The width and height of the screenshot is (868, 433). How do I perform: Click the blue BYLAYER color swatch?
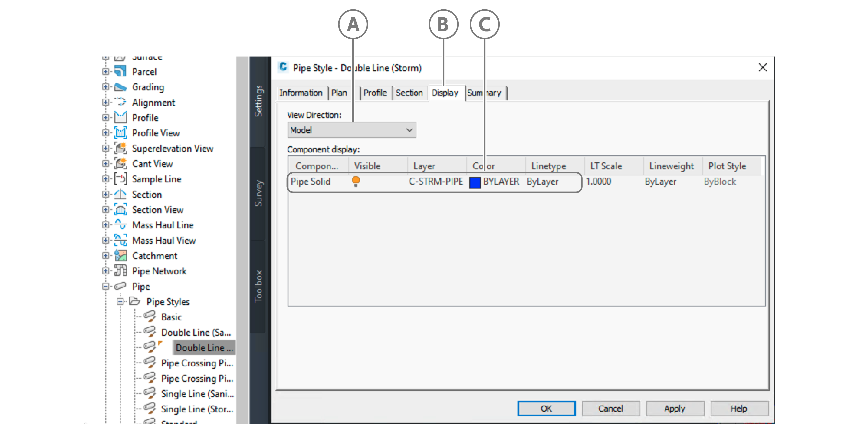[x=475, y=182]
